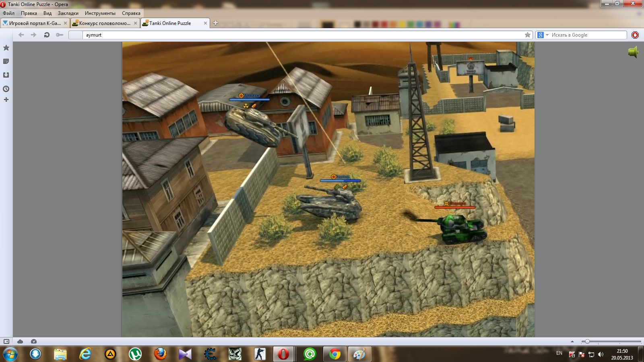
Task: Select the Tanki Online Puzzle tab
Action: (175, 23)
